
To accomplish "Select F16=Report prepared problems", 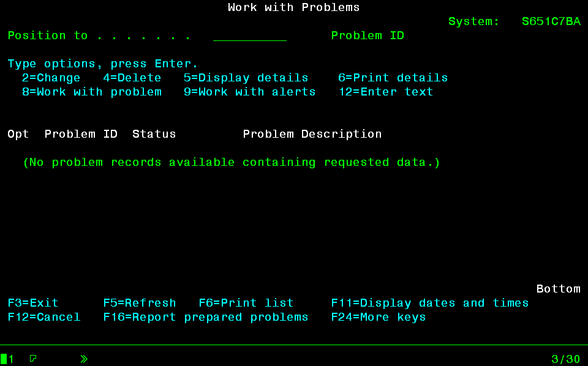I will click(206, 317).
